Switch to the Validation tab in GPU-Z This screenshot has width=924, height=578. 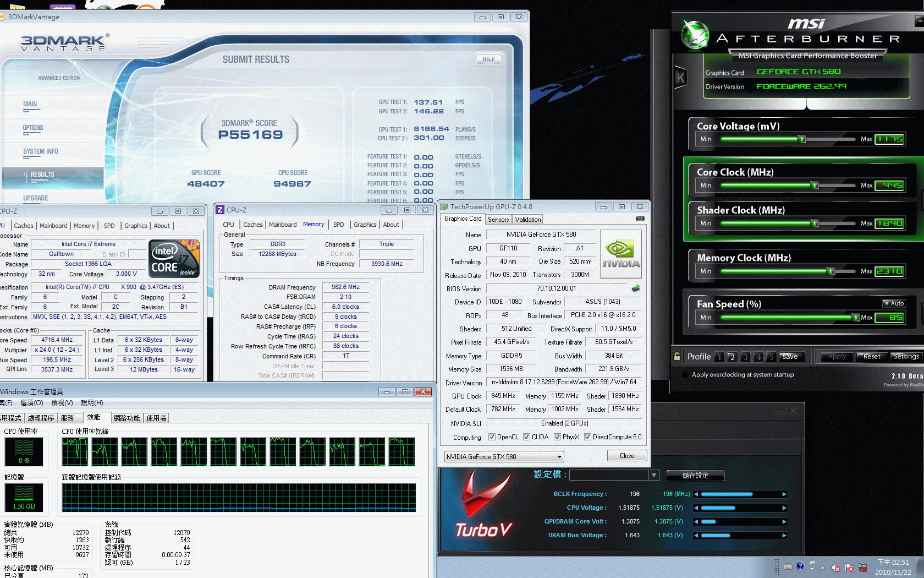pos(528,220)
